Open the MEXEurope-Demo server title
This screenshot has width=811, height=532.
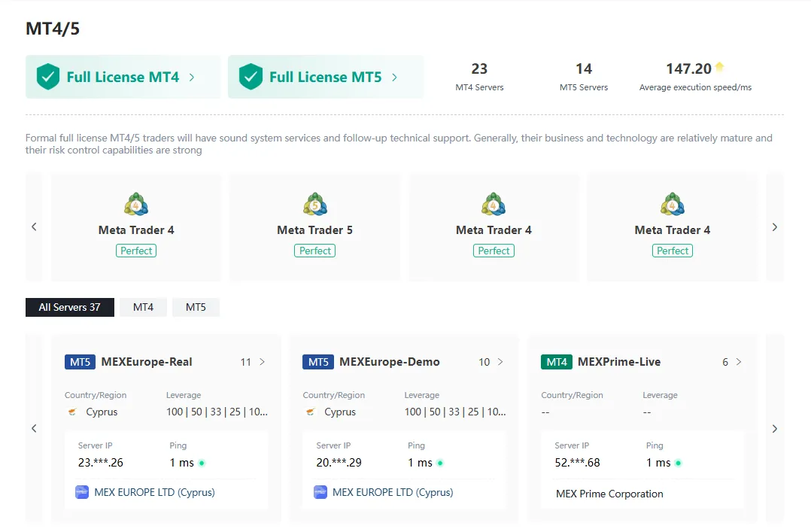coord(390,362)
